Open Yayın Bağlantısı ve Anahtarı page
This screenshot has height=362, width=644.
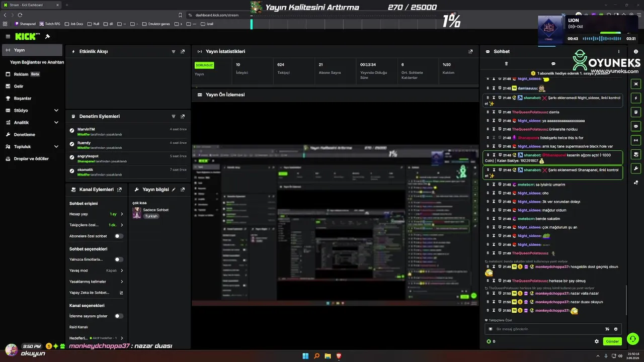37,62
